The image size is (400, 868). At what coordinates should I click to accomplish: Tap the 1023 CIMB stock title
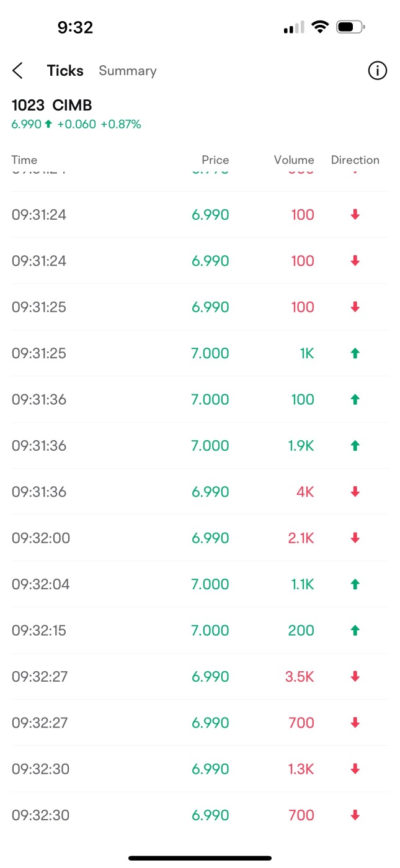[x=52, y=106]
